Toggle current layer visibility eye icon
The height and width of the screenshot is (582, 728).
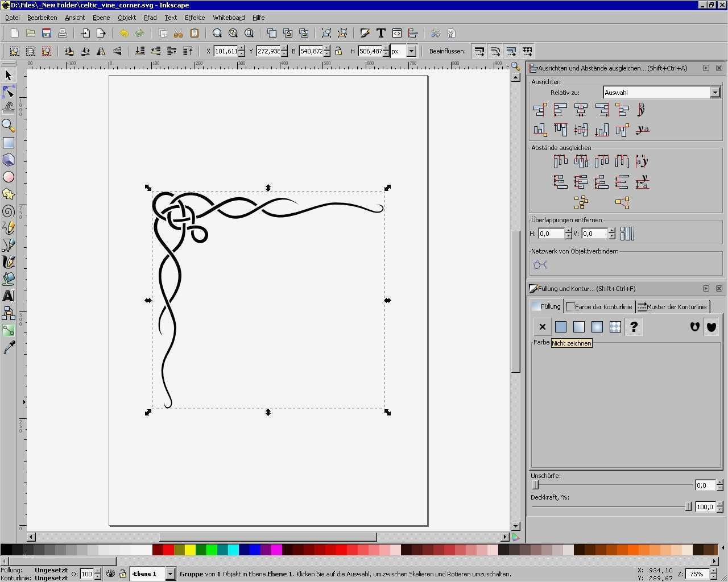pos(110,574)
